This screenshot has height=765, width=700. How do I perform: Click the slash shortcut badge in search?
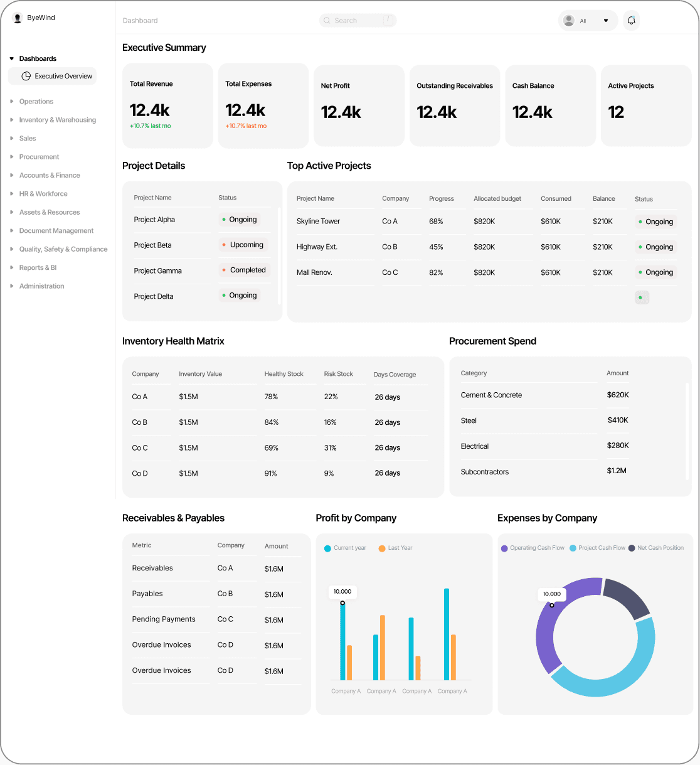click(x=389, y=20)
